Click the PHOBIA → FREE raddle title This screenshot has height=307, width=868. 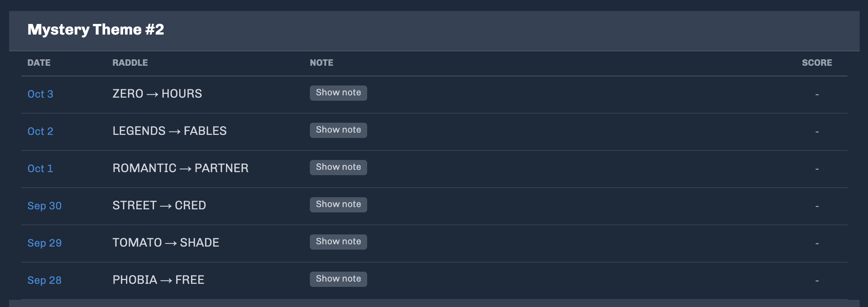pyautogui.click(x=158, y=280)
